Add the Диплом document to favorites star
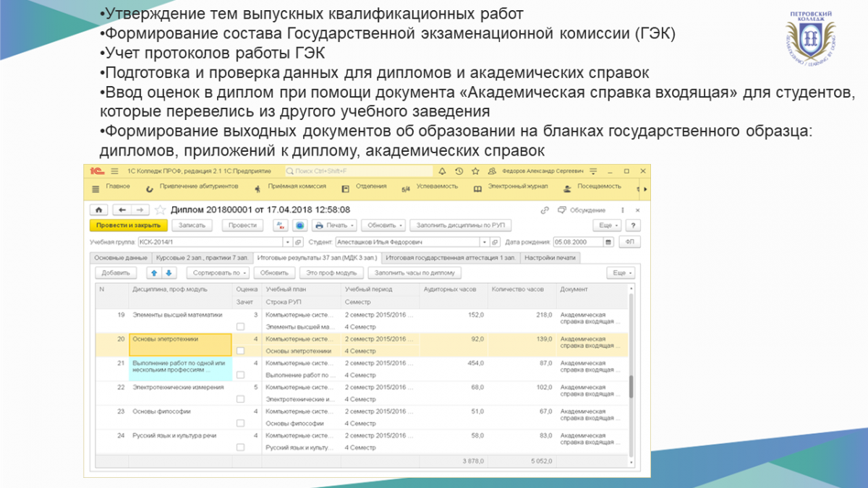The width and height of the screenshot is (868, 488). click(160, 210)
